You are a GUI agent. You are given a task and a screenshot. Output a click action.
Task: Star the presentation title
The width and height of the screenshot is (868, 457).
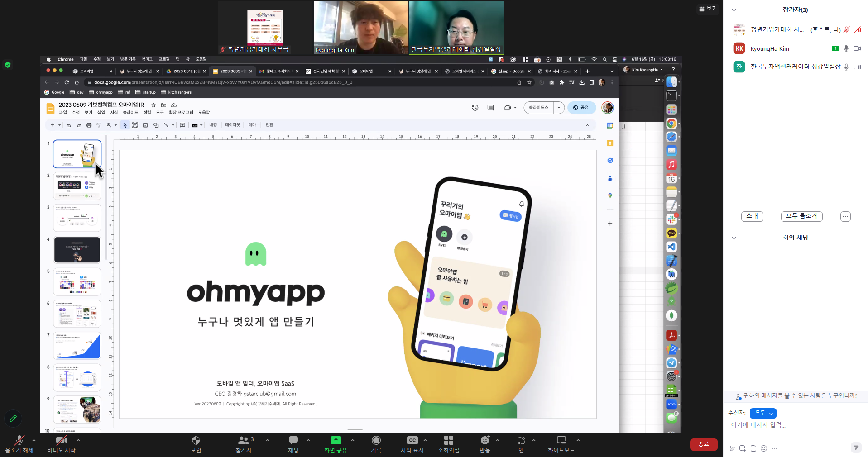[x=153, y=105]
